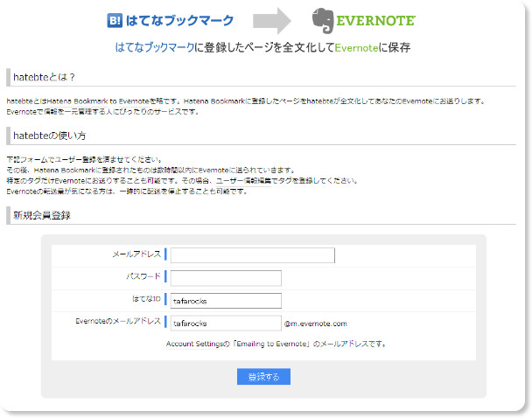Click the hatebteの使い方 section heading
532x418 pixels.
click(x=50, y=136)
